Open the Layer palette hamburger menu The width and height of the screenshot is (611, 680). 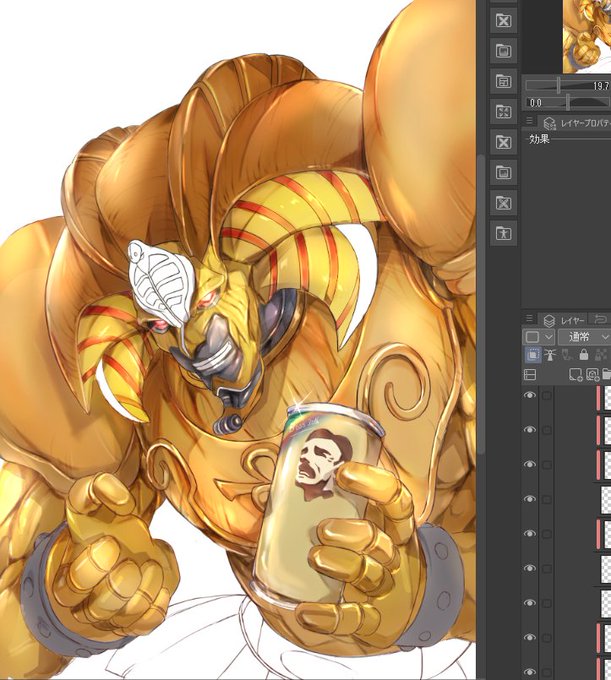[529, 319]
